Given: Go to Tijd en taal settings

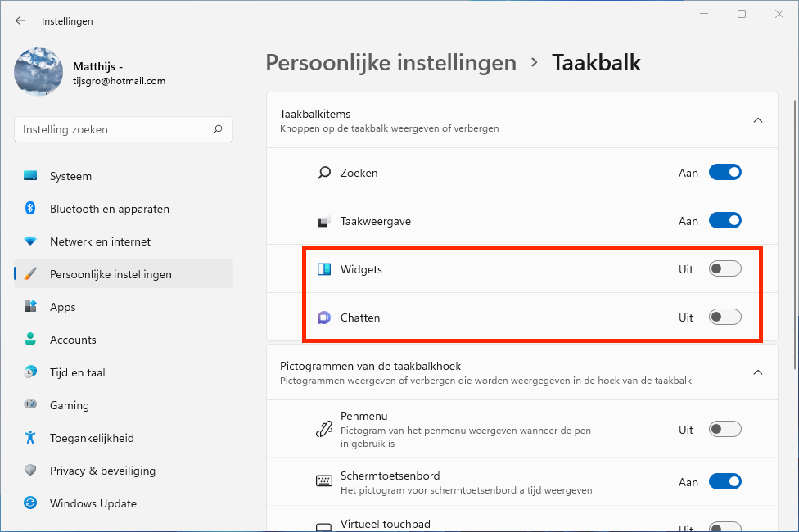Looking at the screenshot, I should click(77, 372).
